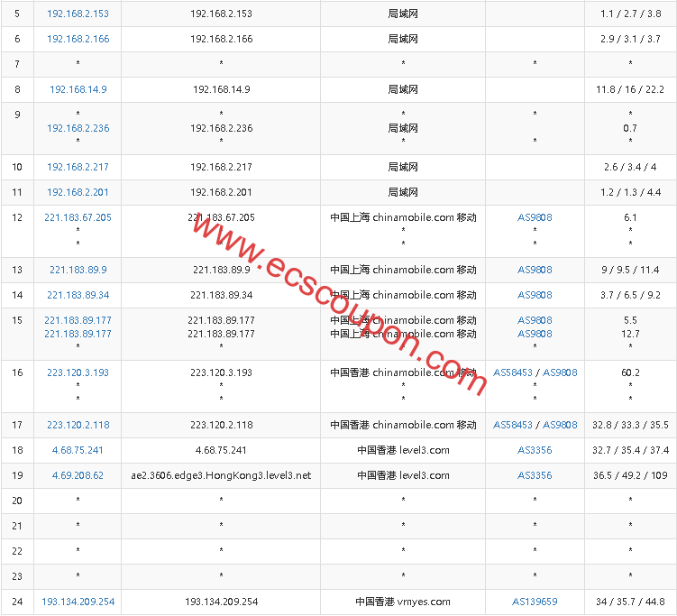Select hostname cell 192.168.2.201
Screen dimensions: 677x616
click(221, 192)
